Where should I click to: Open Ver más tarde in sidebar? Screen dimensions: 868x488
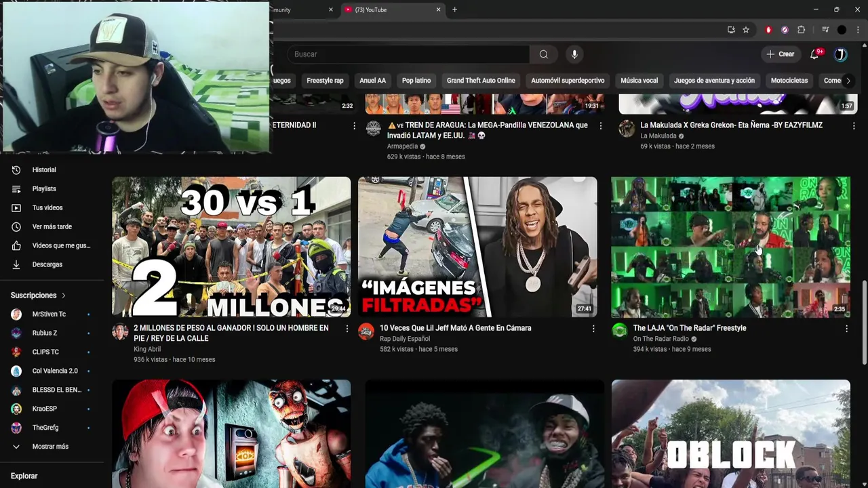pos(52,227)
